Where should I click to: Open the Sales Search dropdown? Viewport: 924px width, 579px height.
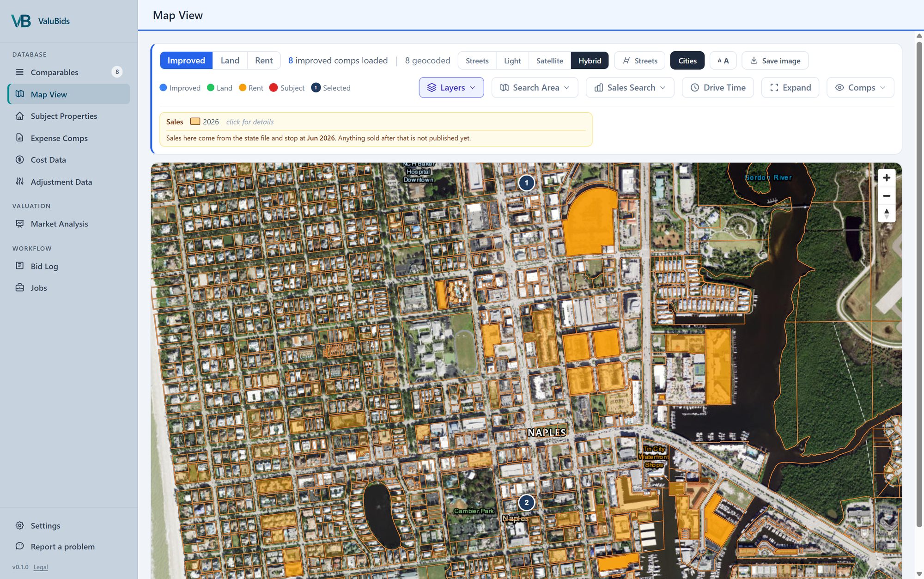tap(630, 87)
